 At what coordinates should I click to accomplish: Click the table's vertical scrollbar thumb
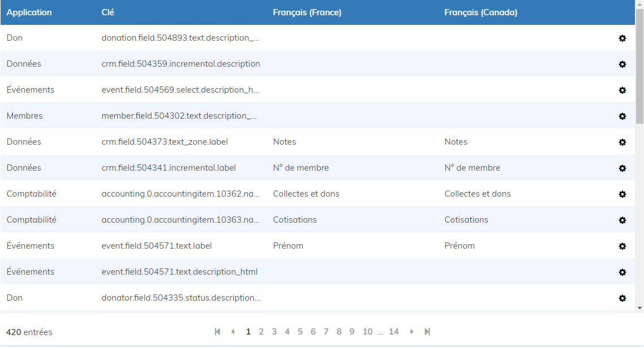pyautogui.click(x=639, y=68)
